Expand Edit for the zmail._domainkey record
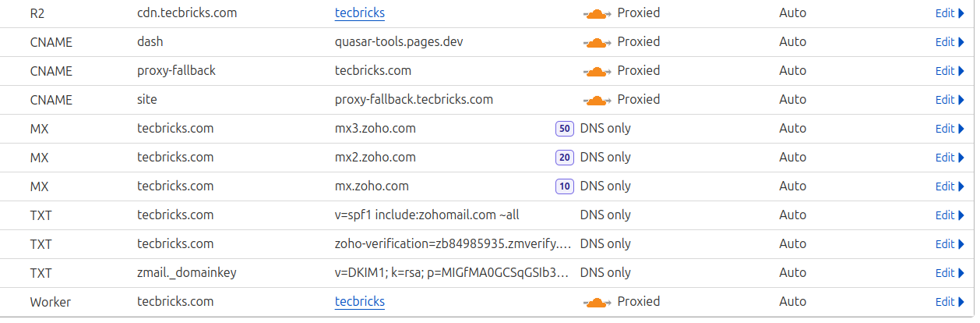The height and width of the screenshot is (323, 980). click(x=949, y=273)
